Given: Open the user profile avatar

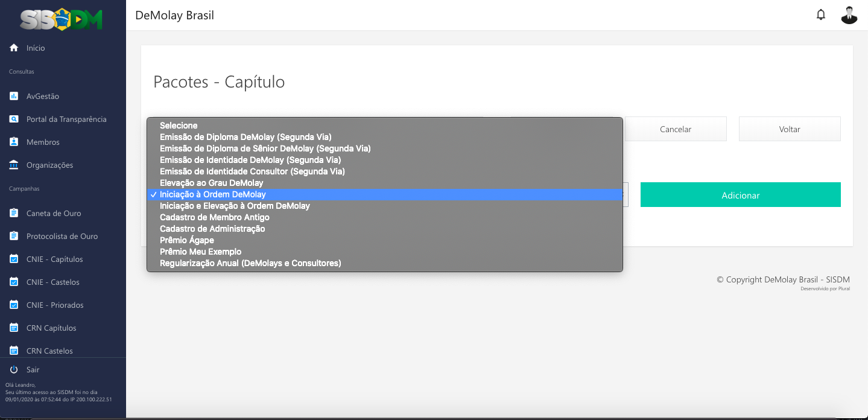Looking at the screenshot, I should tap(849, 15).
